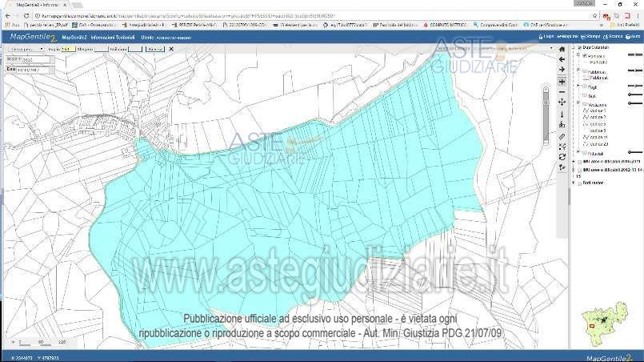This screenshot has width=644, height=362.
Task: Go to previous map view arrow
Action: click(x=562, y=59)
